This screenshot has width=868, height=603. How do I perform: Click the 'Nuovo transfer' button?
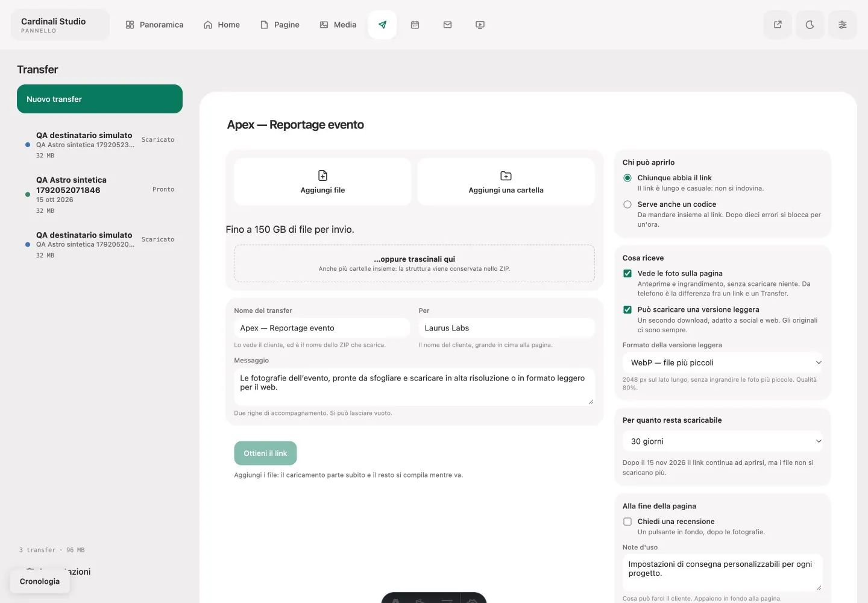[x=99, y=99]
